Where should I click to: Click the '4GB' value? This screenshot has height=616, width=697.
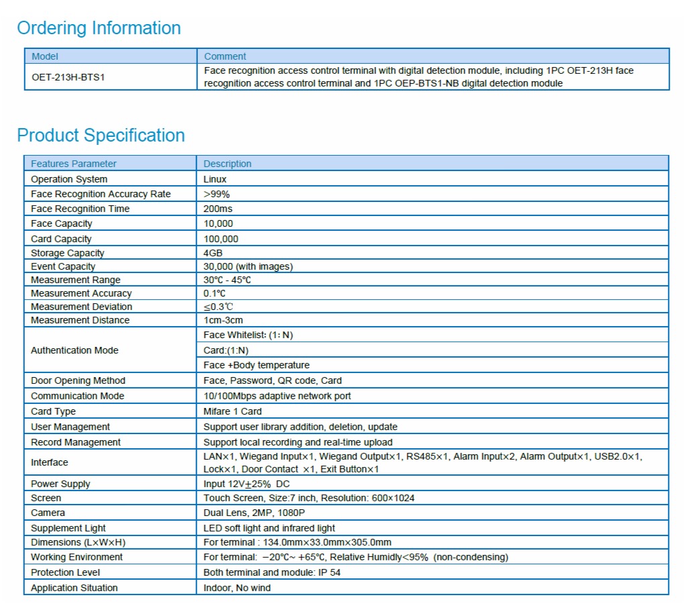(x=213, y=253)
